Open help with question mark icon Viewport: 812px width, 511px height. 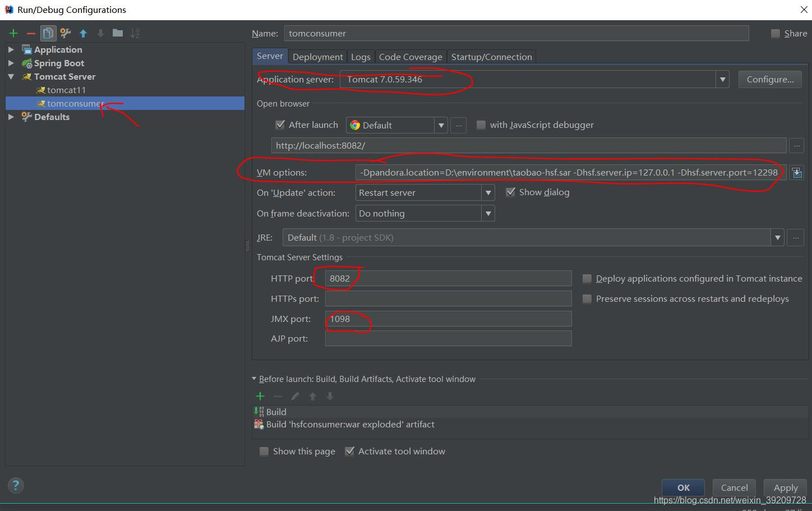[x=16, y=486]
